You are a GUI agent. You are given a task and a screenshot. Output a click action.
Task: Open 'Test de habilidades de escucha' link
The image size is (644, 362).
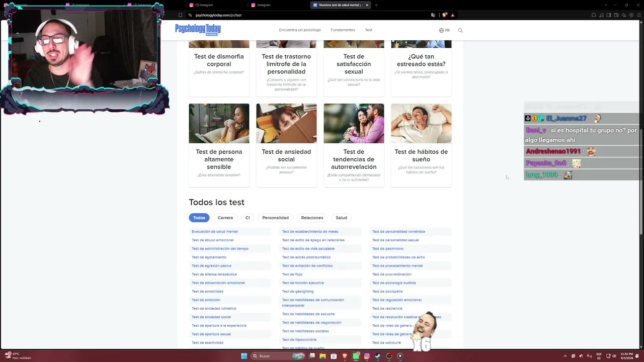[308, 314]
